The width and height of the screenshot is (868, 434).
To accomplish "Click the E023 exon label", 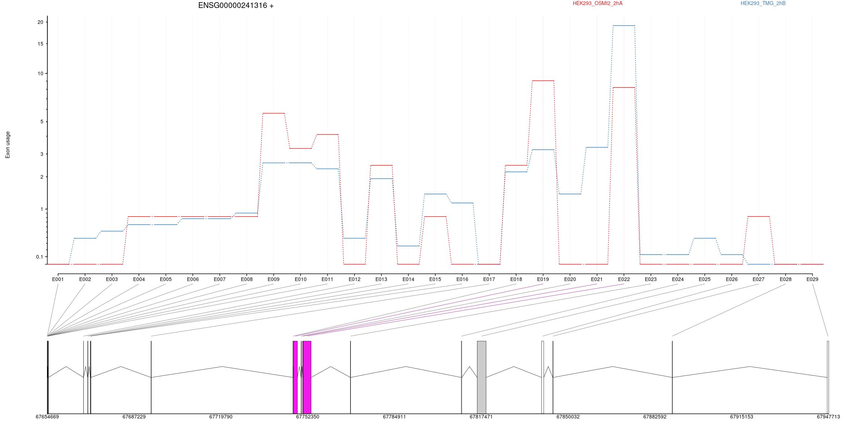I will (x=651, y=279).
